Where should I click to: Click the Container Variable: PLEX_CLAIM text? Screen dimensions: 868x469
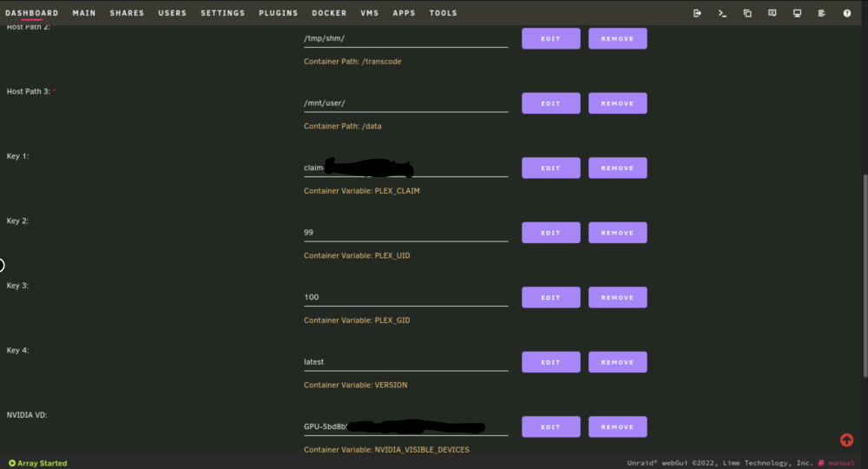click(x=361, y=191)
